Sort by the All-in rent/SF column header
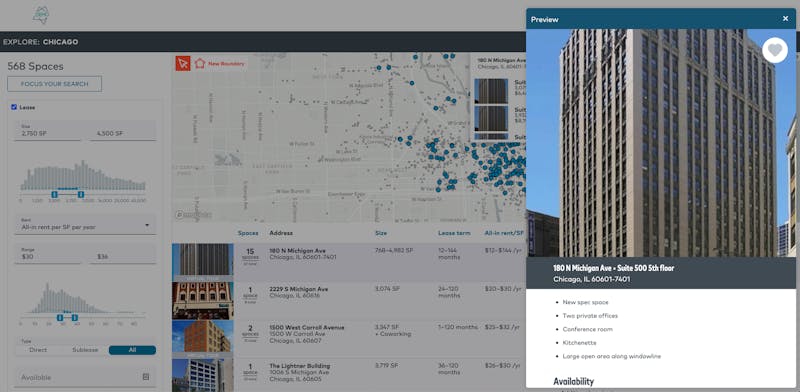 click(x=504, y=233)
